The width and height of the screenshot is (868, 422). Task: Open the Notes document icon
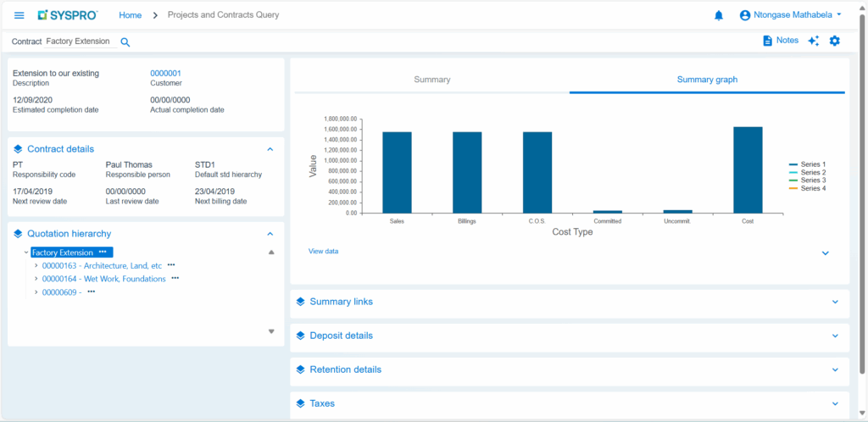coord(768,41)
